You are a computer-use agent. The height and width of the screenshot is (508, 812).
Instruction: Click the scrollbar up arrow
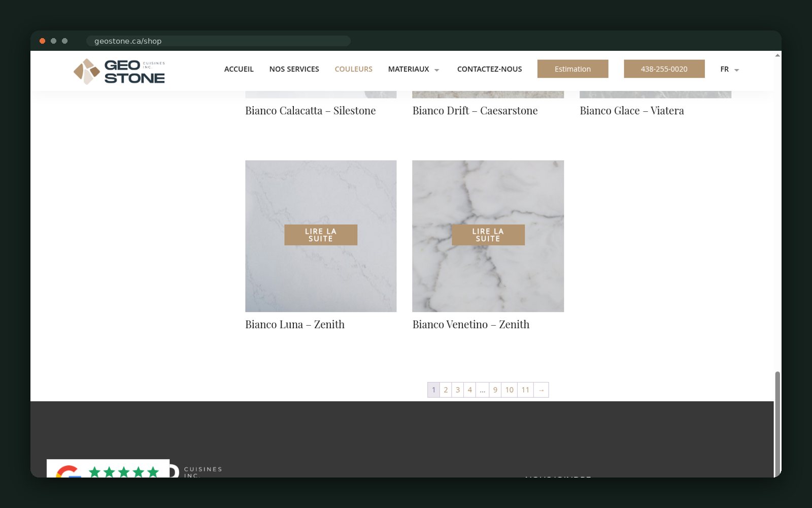777,55
